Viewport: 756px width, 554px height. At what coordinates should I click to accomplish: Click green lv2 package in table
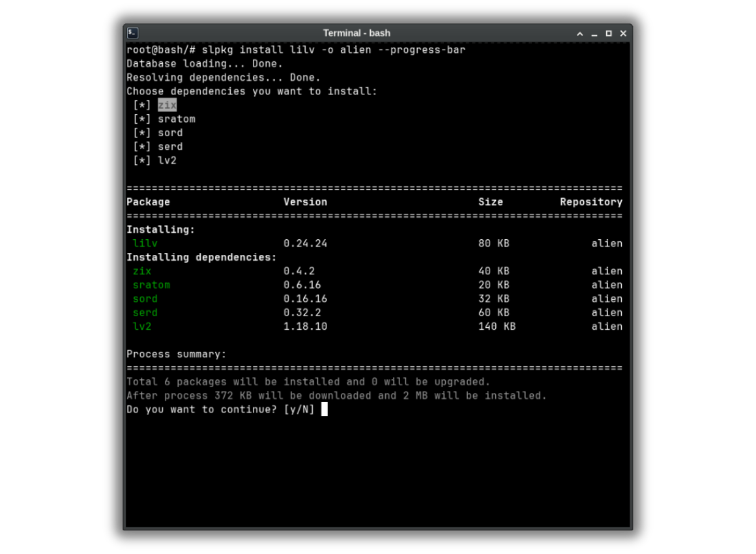point(142,327)
